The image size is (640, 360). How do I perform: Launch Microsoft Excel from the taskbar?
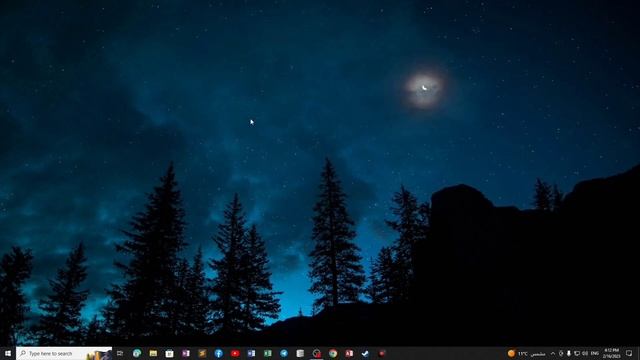pos(267,353)
